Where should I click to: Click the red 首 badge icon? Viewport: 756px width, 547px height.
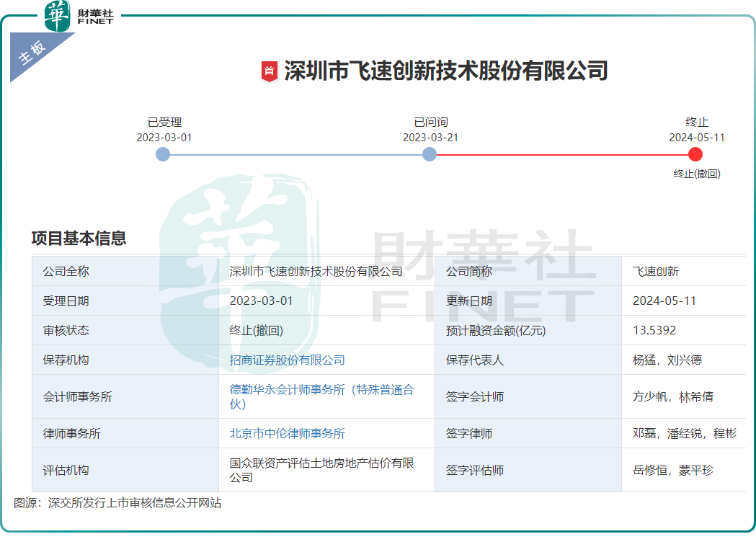[269, 71]
